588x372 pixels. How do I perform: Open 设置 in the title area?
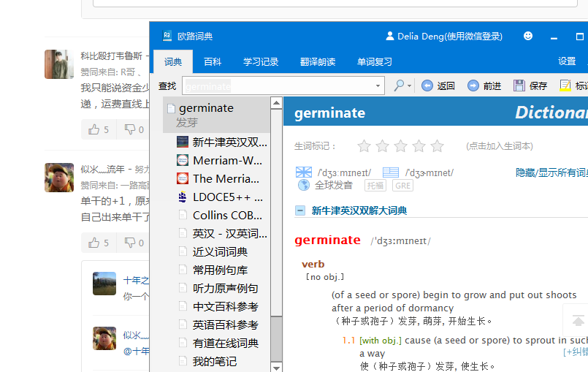coord(567,61)
